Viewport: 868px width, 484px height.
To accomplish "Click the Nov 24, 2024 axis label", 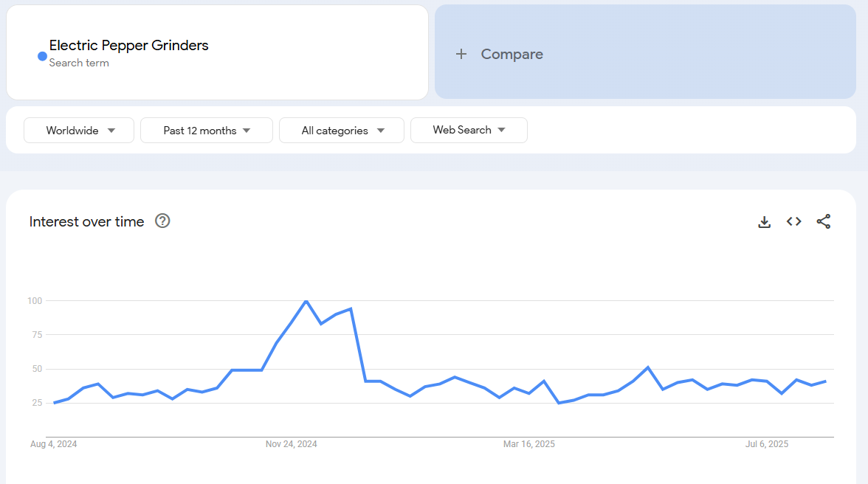I will click(x=292, y=444).
